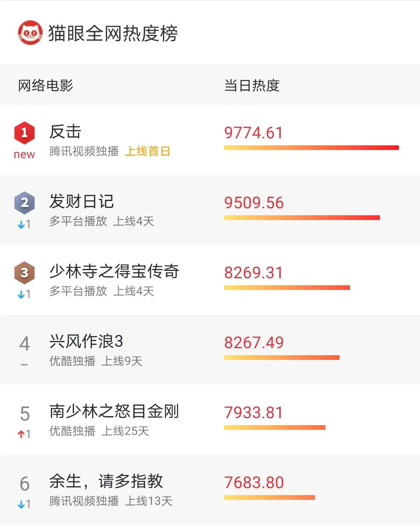Click the Maoyan cat logo icon
The height and width of the screenshot is (527, 420).
[30, 33]
